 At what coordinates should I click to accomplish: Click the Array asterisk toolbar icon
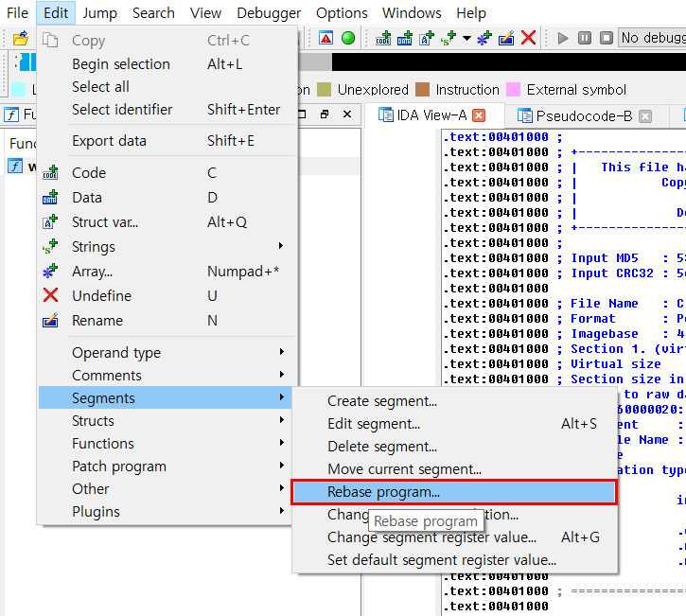pyautogui.click(x=484, y=39)
